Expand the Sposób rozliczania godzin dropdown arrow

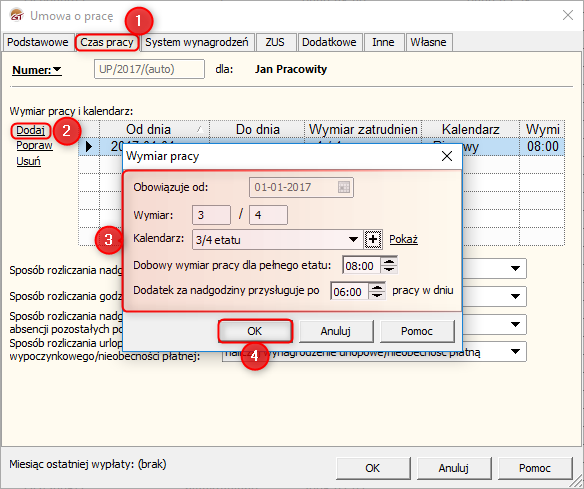click(515, 296)
